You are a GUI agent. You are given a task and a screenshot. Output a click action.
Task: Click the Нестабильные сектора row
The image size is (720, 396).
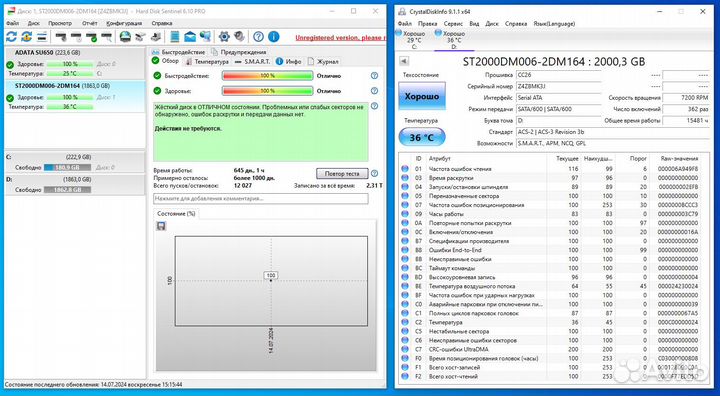[x=553, y=331]
